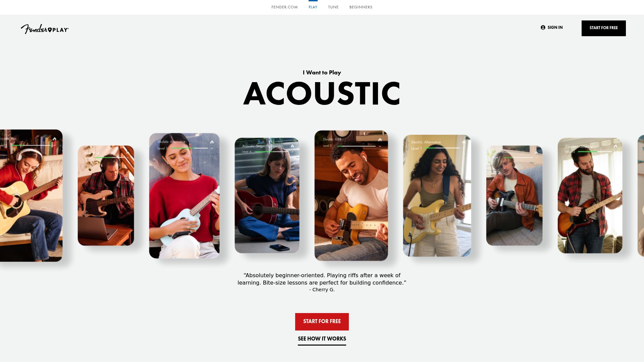Click flame icon on Acoustic: Pop card
This screenshot has height=362, width=644.
(x=54, y=139)
